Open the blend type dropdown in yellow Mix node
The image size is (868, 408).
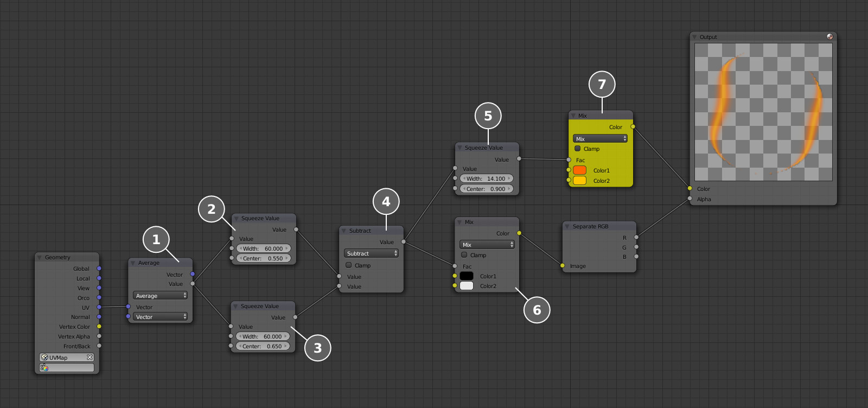pos(600,139)
